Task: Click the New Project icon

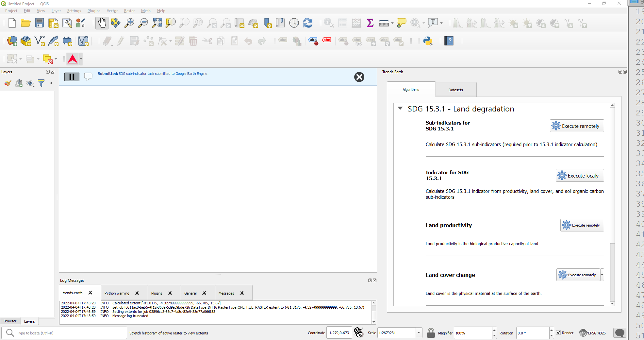Action: point(12,23)
